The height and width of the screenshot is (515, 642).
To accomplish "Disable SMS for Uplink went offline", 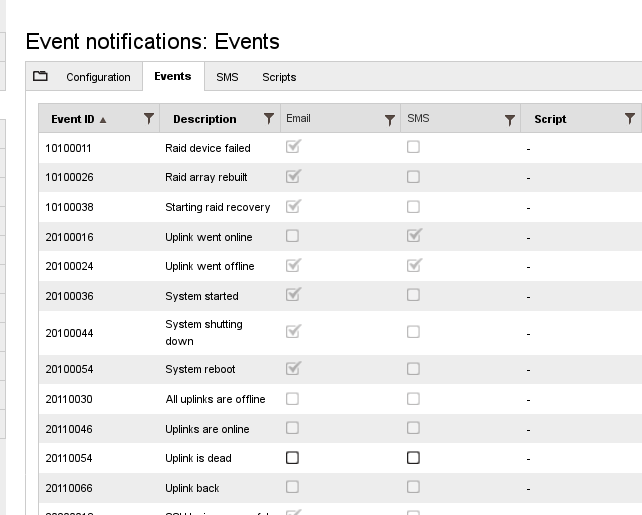I will [x=414, y=265].
